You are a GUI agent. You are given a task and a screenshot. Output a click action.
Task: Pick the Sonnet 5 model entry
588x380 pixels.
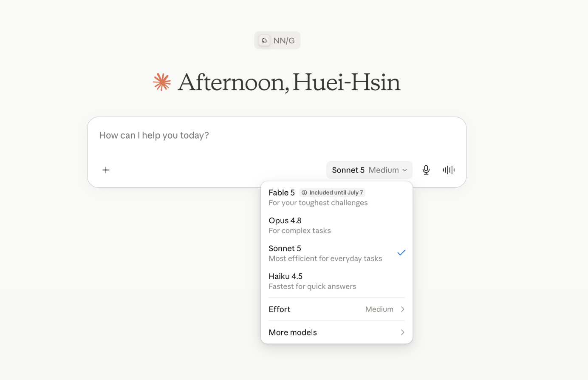336,253
